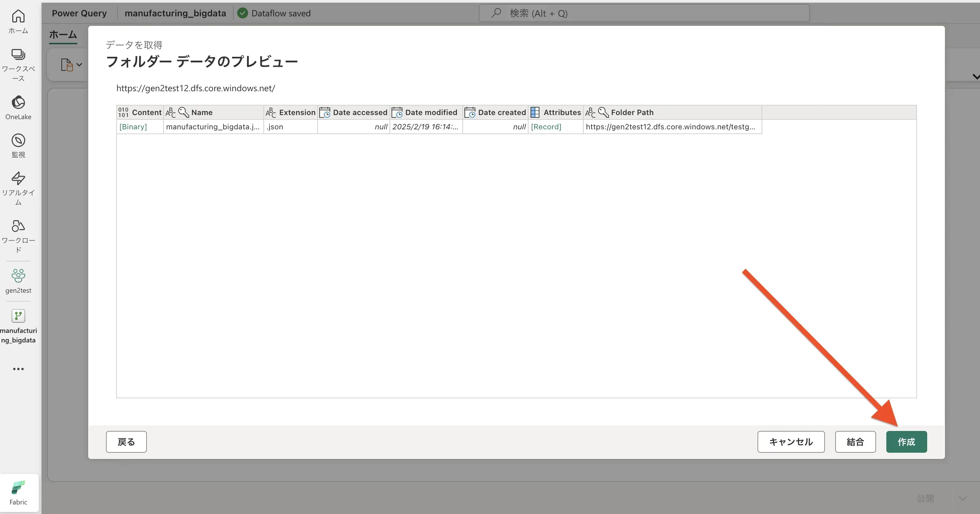Open the OneLake icon in sidebar
The width and height of the screenshot is (980, 514).
[18, 108]
